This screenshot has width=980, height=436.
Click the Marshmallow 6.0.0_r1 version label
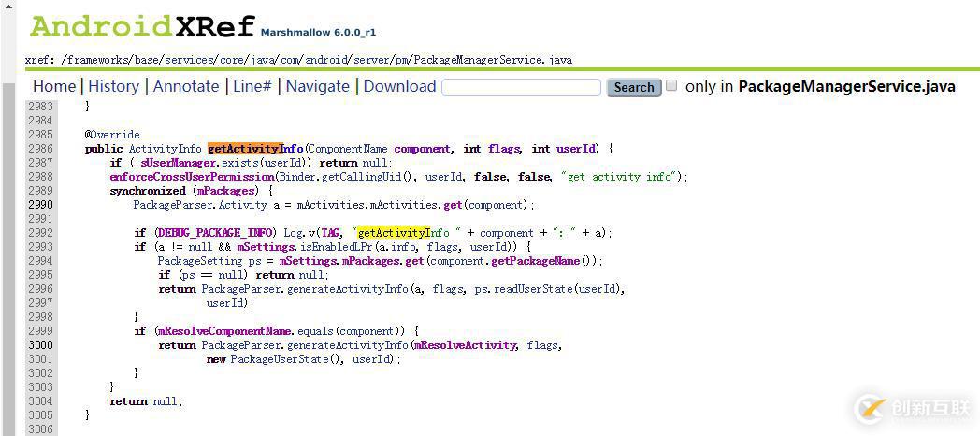[x=318, y=33]
